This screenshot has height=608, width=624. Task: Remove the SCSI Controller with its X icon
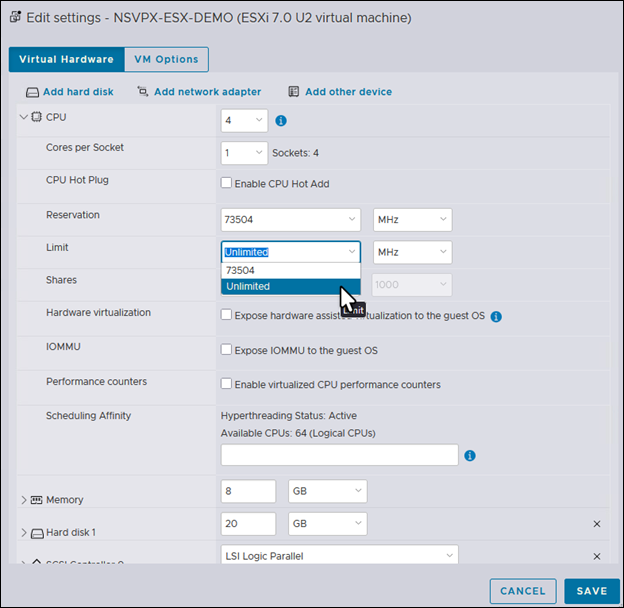(597, 556)
